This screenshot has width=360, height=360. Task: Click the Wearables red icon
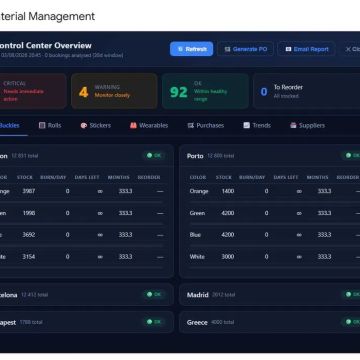point(133,125)
